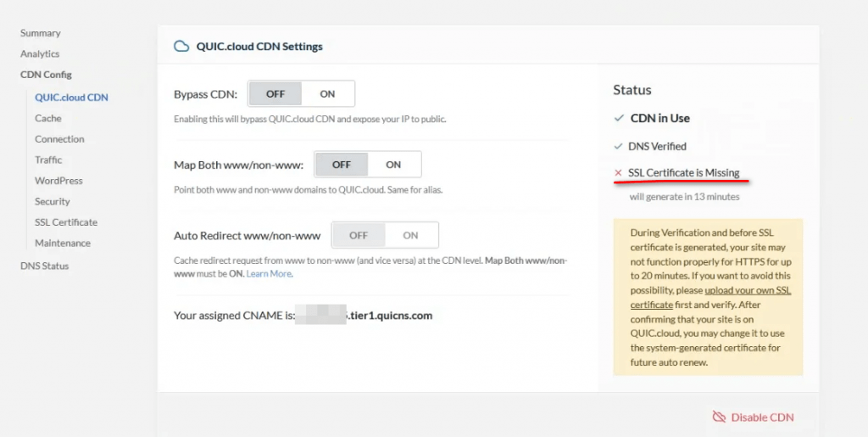The width and height of the screenshot is (868, 437).
Task: Click the 'DNS Verified' status text
Action: pyautogui.click(x=657, y=146)
